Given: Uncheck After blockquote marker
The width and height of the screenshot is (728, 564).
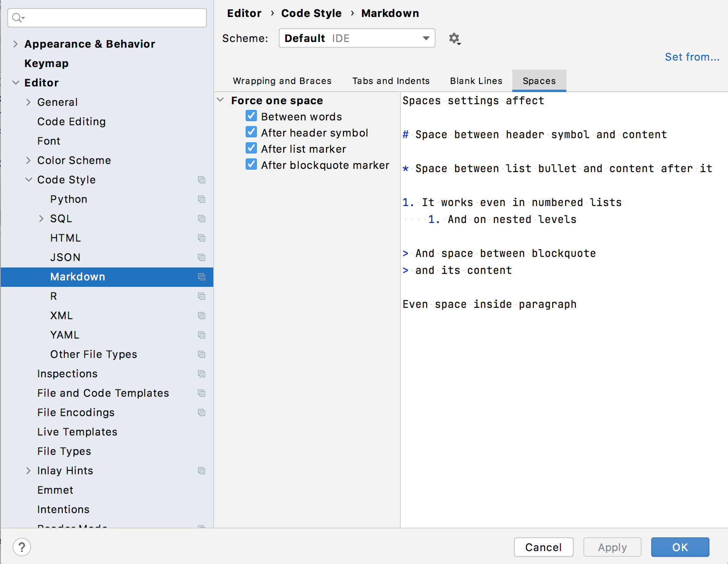Looking at the screenshot, I should tap(251, 164).
